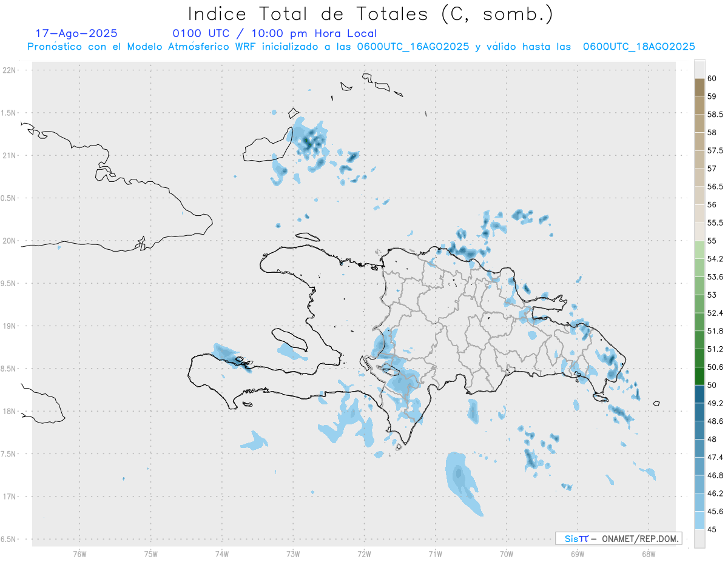
Task: Click the dark blue swatch between 49.2 and 50
Action: (699, 394)
